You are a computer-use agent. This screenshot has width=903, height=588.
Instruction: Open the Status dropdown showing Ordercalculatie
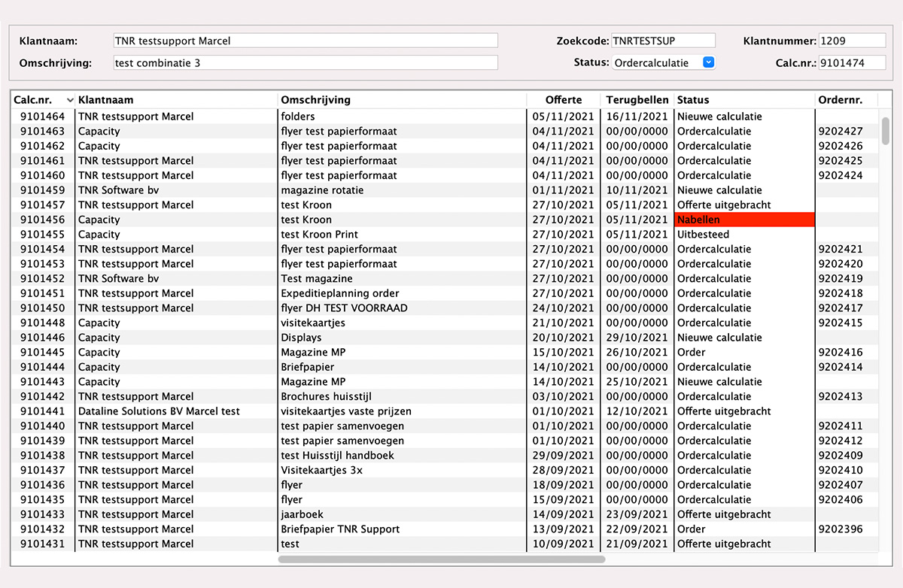pyautogui.click(x=664, y=63)
